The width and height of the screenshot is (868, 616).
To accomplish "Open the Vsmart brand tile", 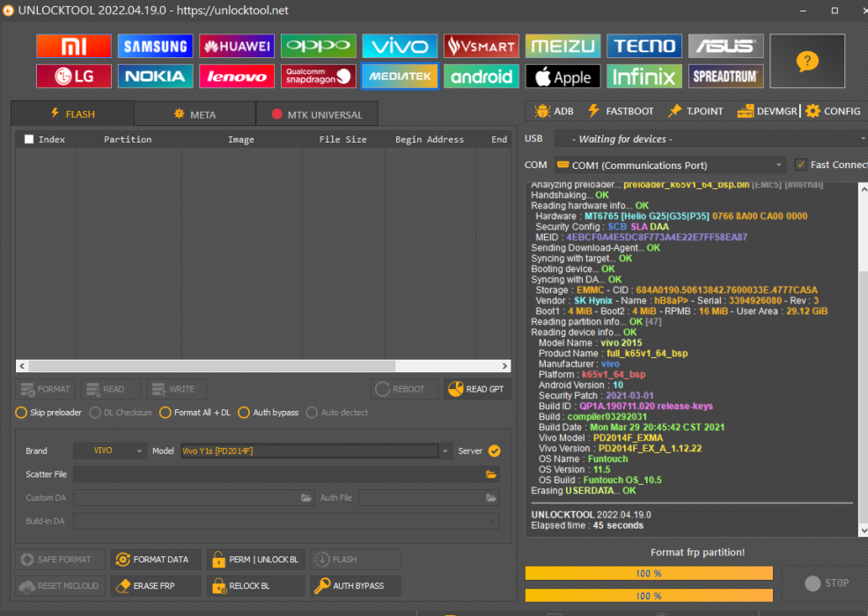I will coord(481,46).
